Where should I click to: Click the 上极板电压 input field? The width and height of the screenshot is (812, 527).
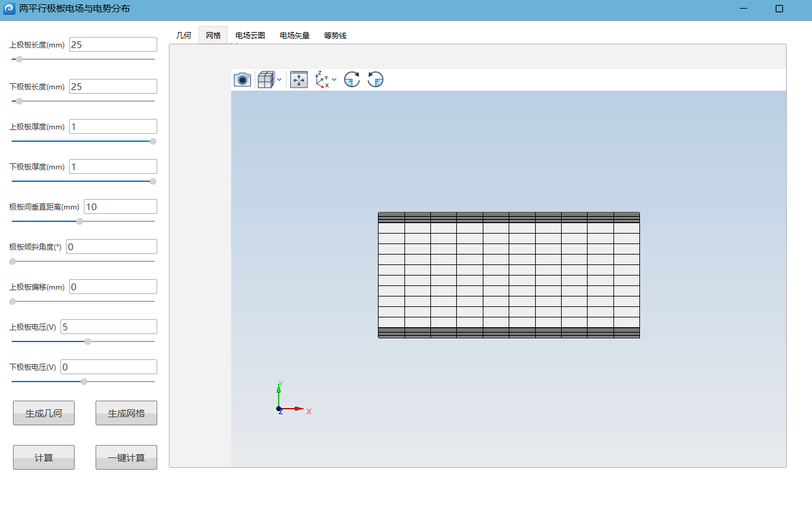pos(109,327)
